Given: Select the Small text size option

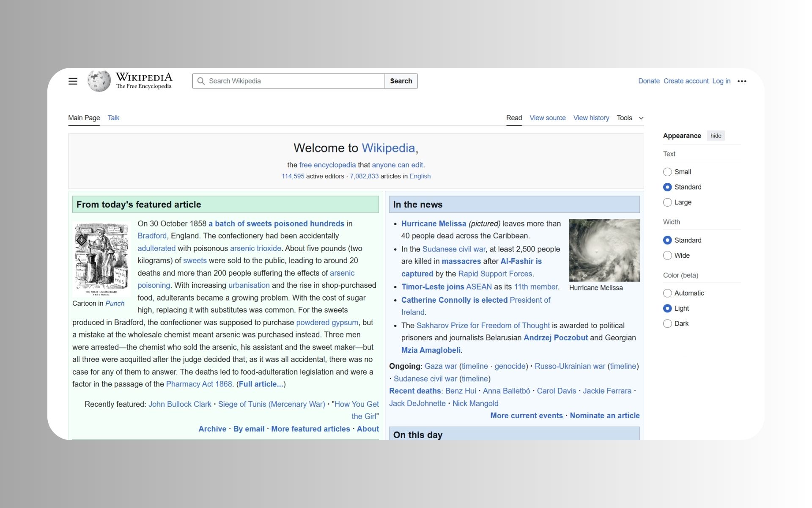Looking at the screenshot, I should [667, 172].
